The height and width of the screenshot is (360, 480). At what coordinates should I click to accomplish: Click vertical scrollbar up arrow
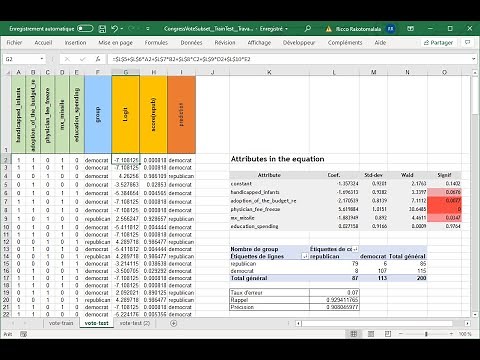(x=474, y=72)
